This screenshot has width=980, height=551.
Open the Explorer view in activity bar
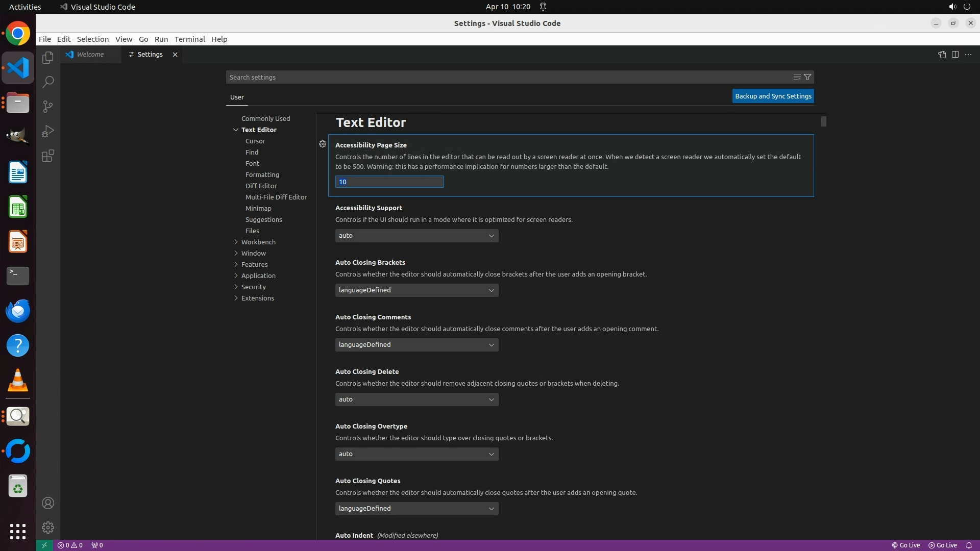tap(48, 58)
